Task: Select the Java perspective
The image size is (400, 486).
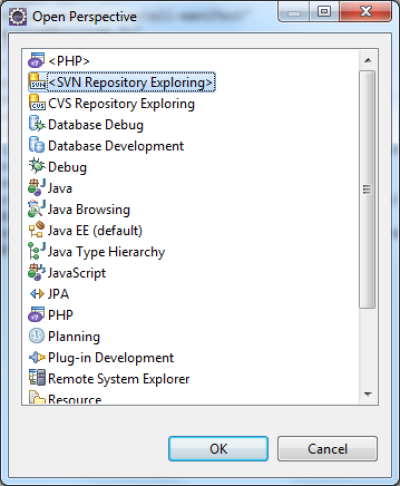Action: (x=50, y=188)
